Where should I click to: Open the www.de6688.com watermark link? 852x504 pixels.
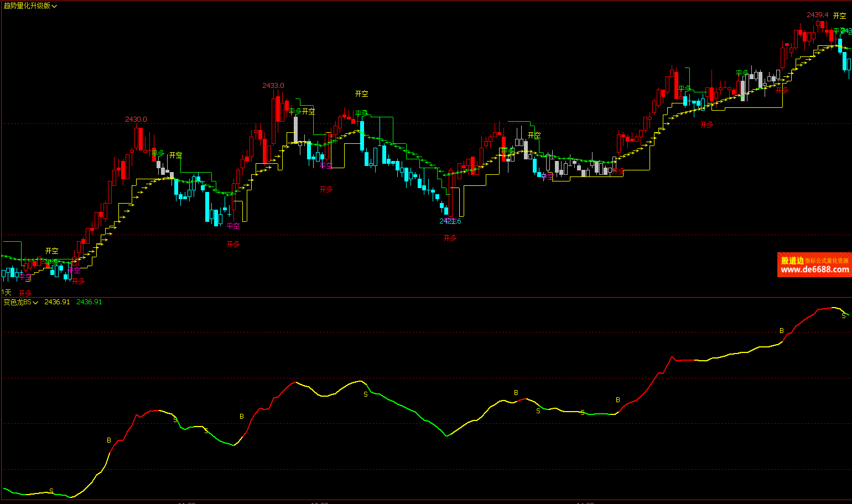[814, 269]
